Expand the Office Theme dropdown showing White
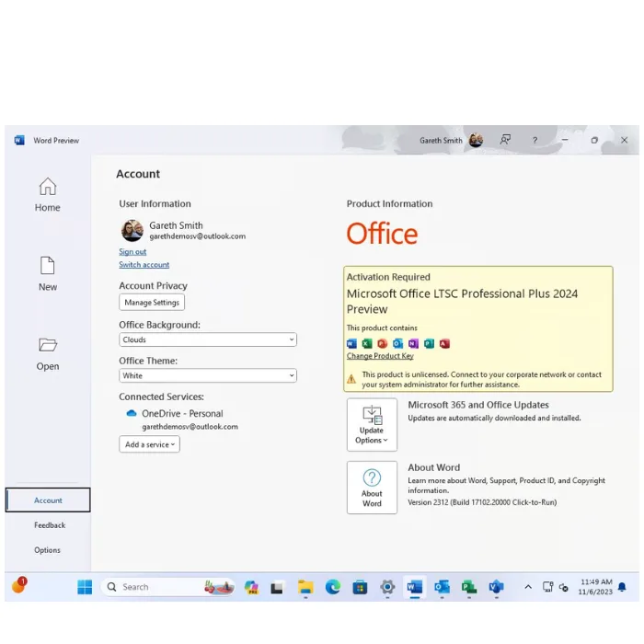Image resolution: width=644 pixels, height=644 pixels. (208, 375)
